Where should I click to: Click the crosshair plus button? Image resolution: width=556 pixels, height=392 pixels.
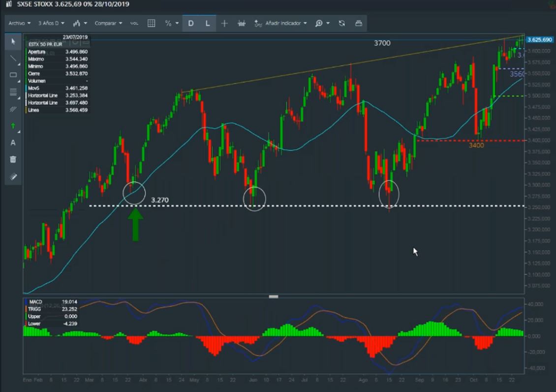(224, 23)
